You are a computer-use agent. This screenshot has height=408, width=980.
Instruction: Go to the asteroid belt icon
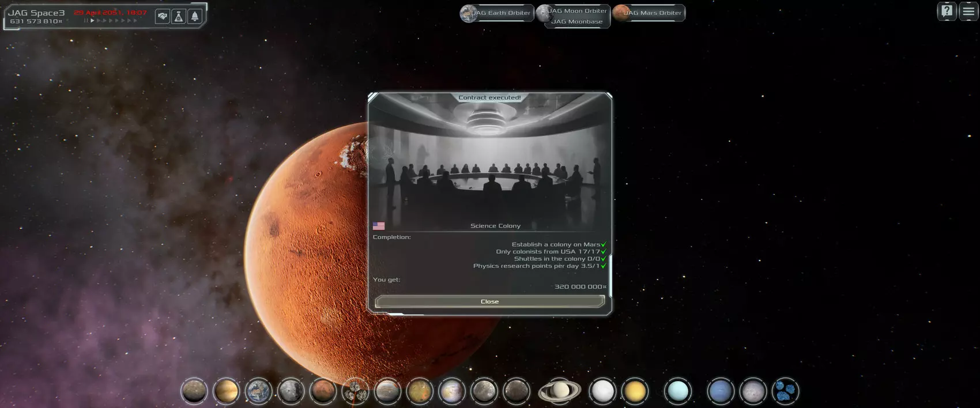point(355,391)
